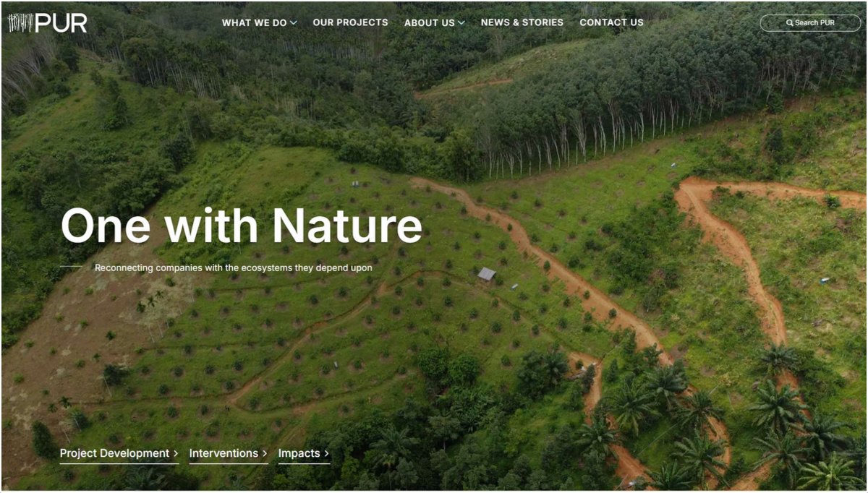Viewport: 868px width, 493px height.
Task: Open the What We Do menu
Action: pyautogui.click(x=259, y=23)
